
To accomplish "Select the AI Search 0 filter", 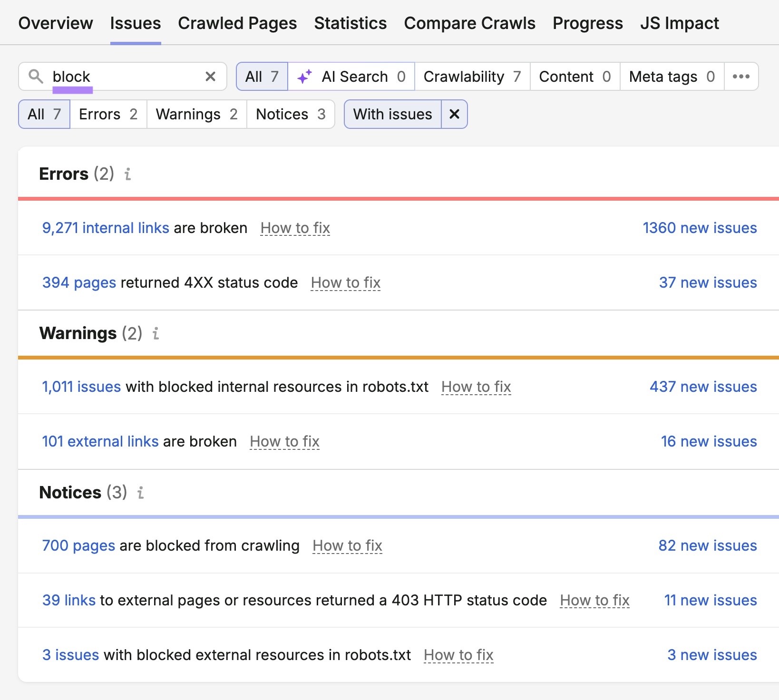I will [351, 76].
